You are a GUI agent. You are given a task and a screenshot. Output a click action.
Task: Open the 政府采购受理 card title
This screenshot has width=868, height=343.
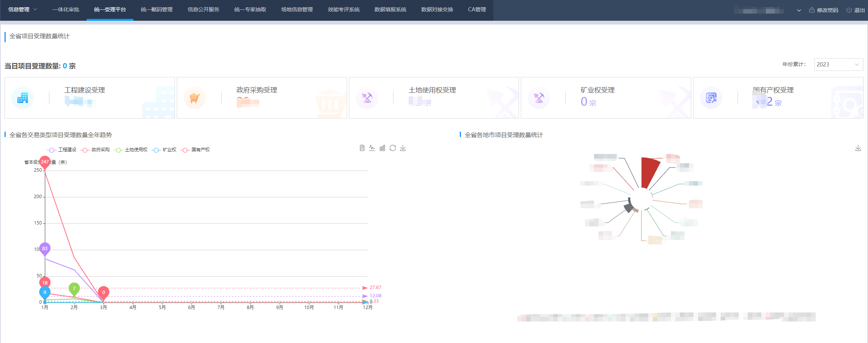(257, 90)
